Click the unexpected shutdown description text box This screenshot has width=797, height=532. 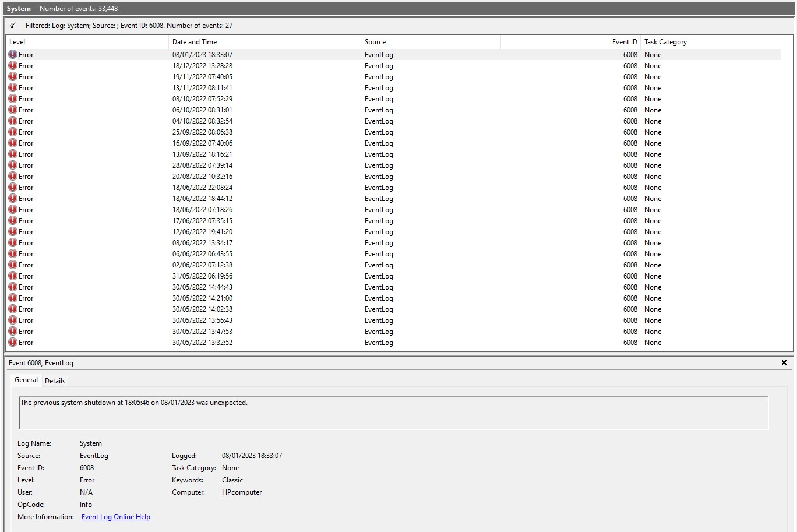click(x=393, y=413)
